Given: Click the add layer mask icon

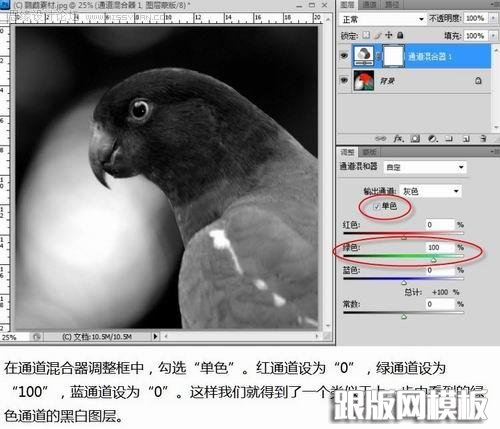Looking at the screenshot, I should [415, 138].
